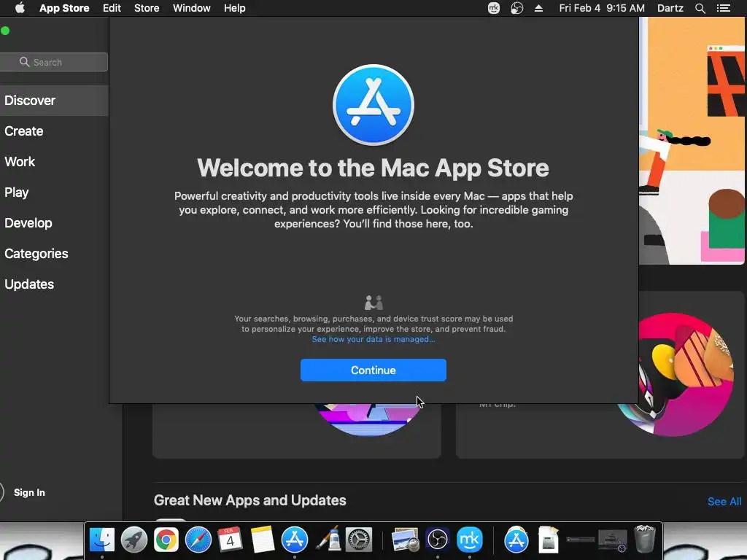747x560 pixels.
Task: Click the green window zoom button
Action: [5, 31]
